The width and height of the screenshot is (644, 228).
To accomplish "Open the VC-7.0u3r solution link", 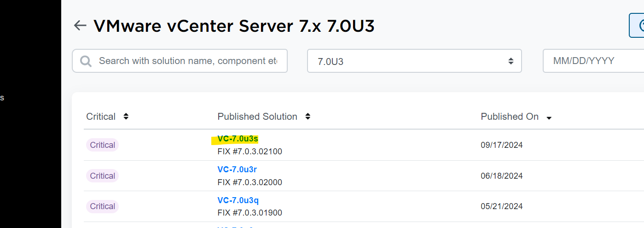I will tap(237, 170).
